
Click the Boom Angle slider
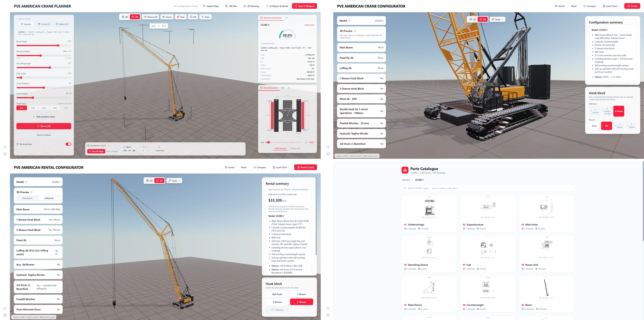pyautogui.click(x=44, y=46)
